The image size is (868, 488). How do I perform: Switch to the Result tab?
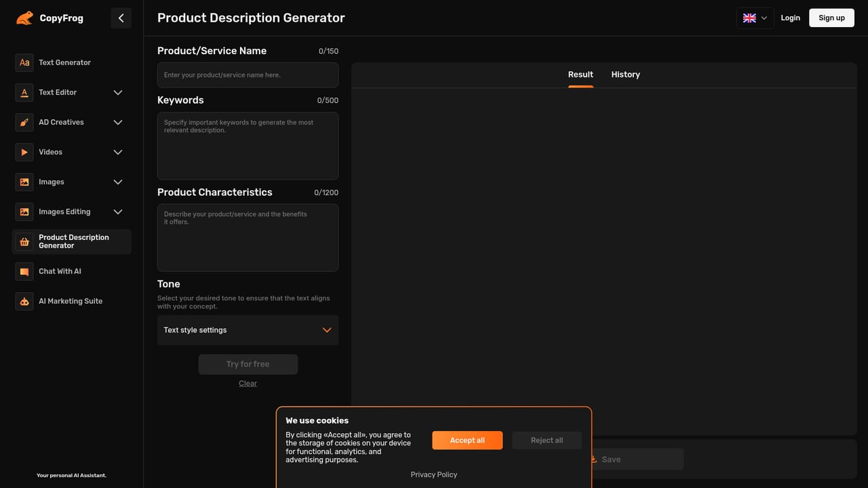click(580, 75)
